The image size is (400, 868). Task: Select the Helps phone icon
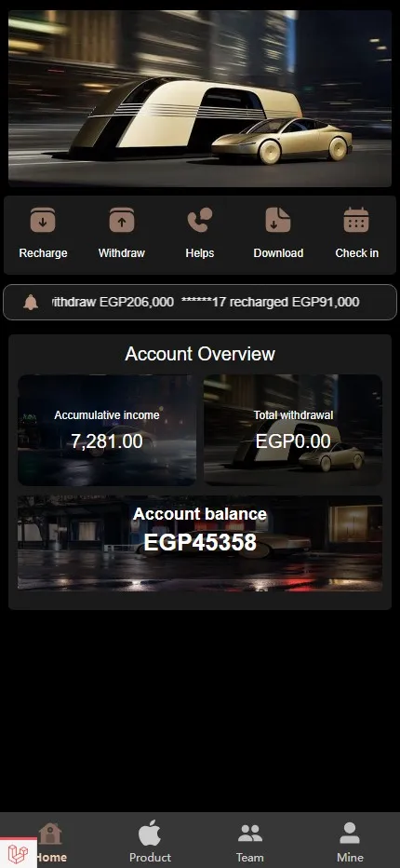200,220
